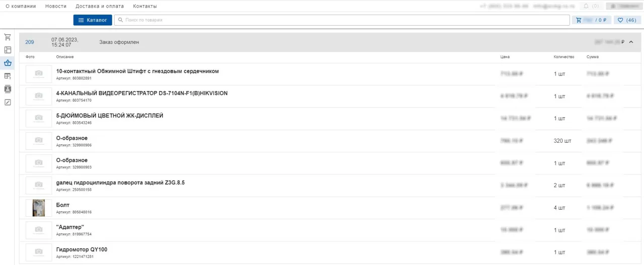Open the cart total button in header
This screenshot has height=265, width=644.
[x=592, y=20]
